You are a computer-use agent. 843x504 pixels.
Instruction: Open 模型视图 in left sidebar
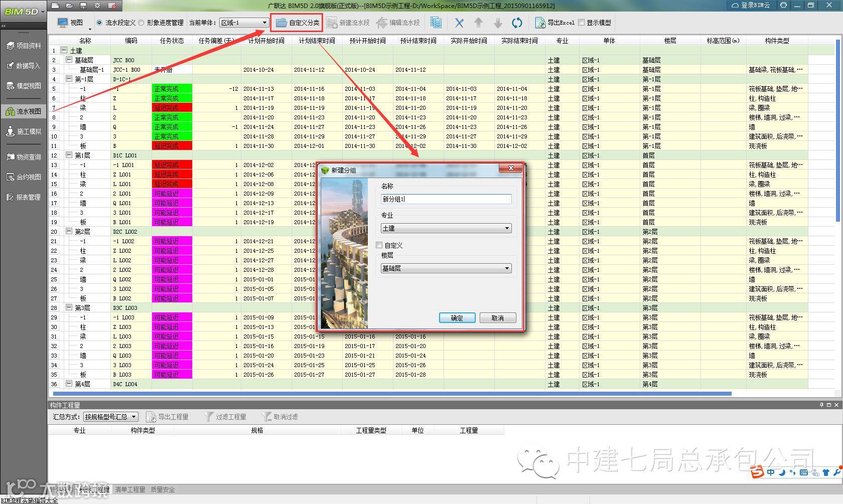click(x=24, y=86)
